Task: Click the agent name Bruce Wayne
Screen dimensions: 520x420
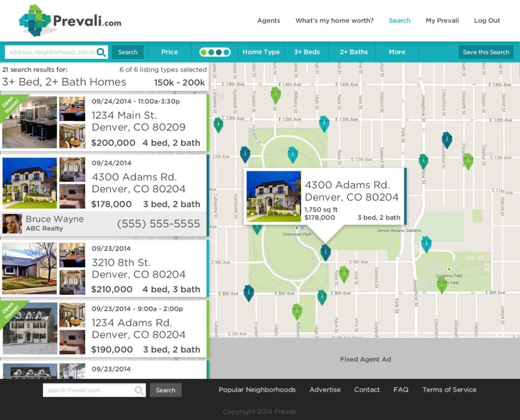Action: [55, 219]
